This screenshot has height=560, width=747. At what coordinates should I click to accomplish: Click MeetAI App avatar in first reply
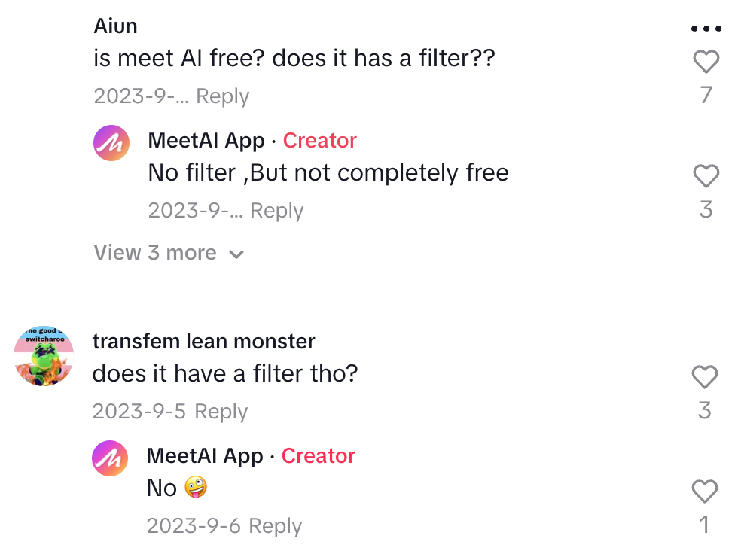[111, 143]
